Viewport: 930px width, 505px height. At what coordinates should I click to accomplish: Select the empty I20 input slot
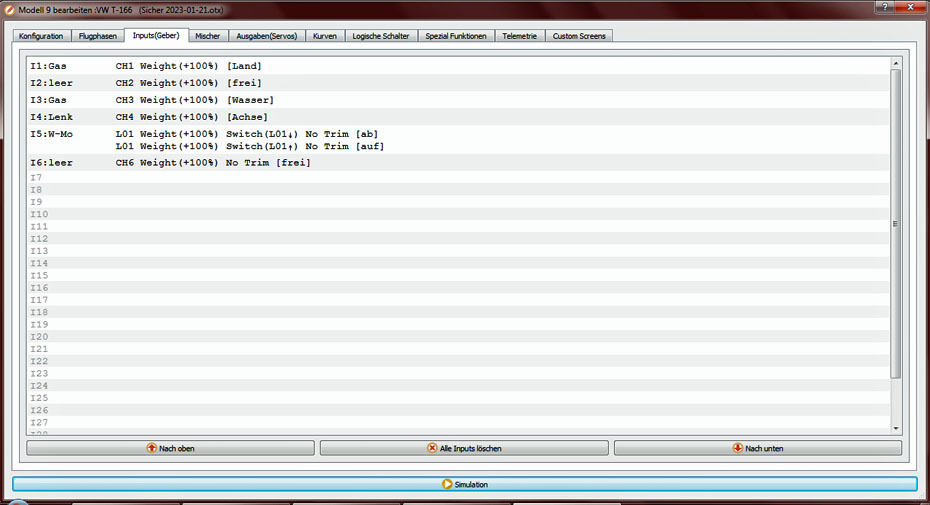(458, 336)
